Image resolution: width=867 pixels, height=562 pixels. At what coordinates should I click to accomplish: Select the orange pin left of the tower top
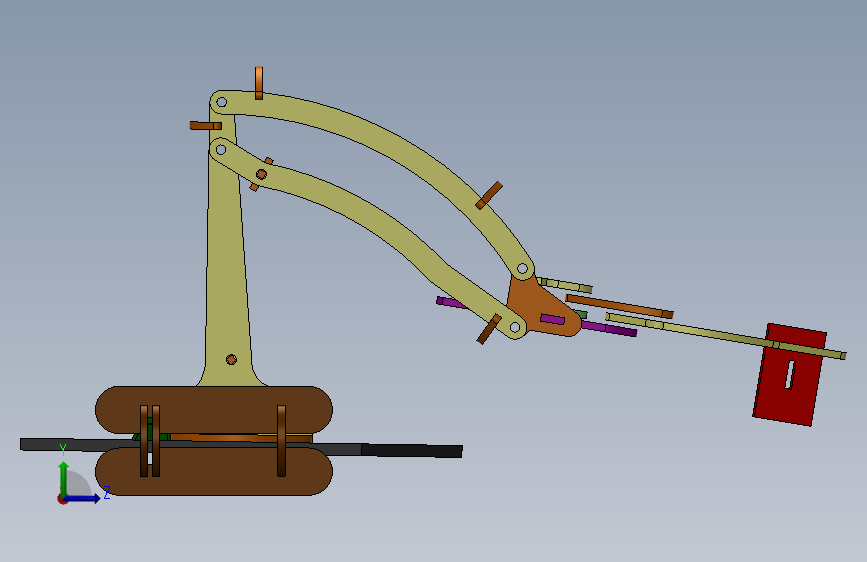tap(206, 126)
